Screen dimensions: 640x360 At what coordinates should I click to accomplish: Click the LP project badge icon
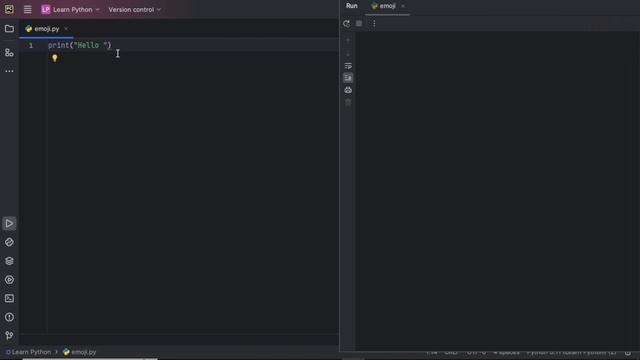point(46,9)
